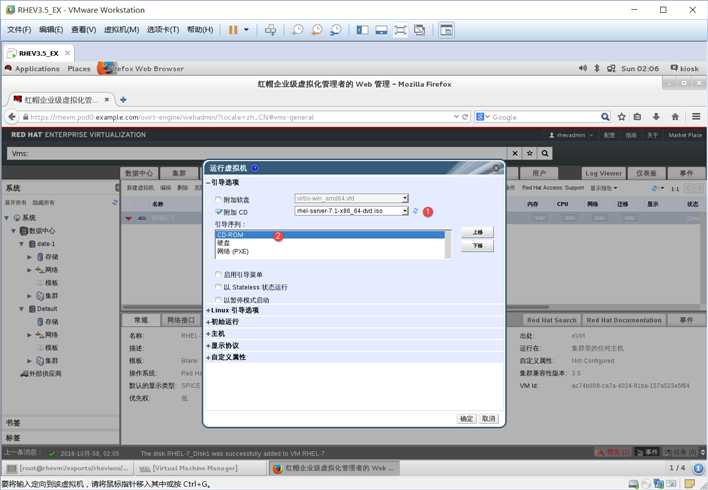Viewport: 708px width, 490px height.
Task: Click the Firefox back arrow
Action: tap(12, 117)
